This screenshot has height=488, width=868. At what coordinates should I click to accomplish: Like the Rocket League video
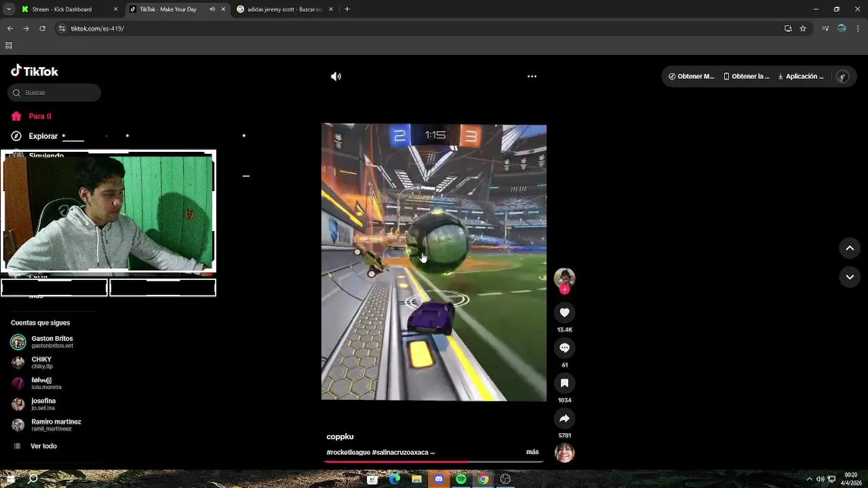pyautogui.click(x=564, y=312)
